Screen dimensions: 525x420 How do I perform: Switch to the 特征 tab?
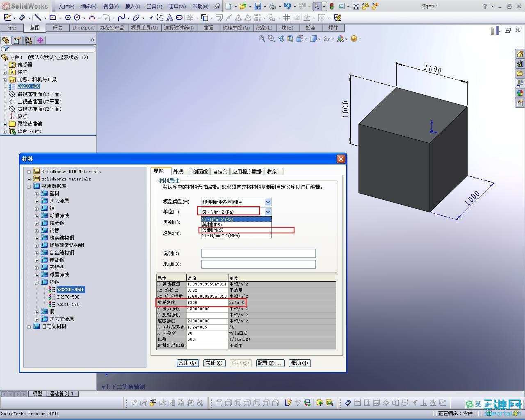click(x=11, y=28)
